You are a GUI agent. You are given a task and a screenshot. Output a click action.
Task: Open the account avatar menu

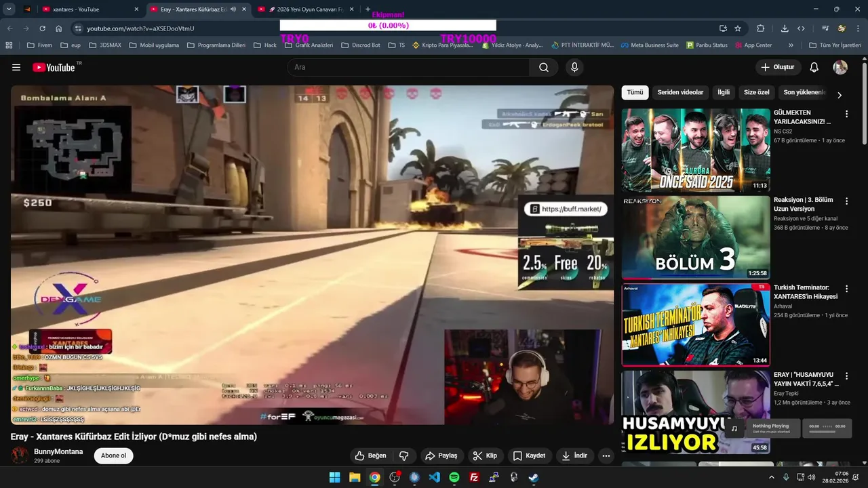840,67
